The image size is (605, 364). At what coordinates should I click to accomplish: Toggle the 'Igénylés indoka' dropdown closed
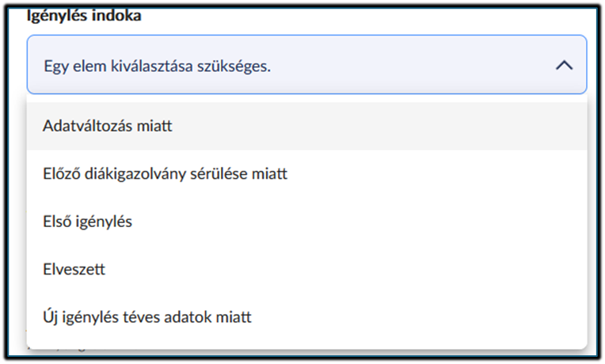(564, 66)
